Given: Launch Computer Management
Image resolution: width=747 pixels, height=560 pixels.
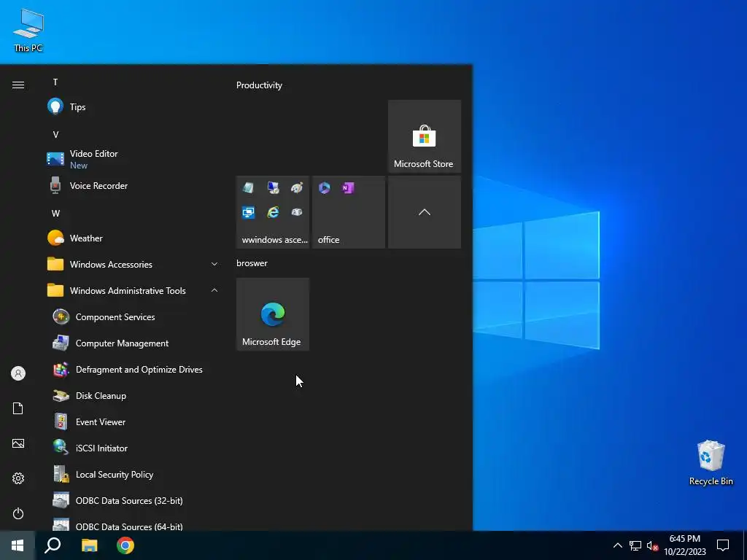Looking at the screenshot, I should tap(133, 343).
